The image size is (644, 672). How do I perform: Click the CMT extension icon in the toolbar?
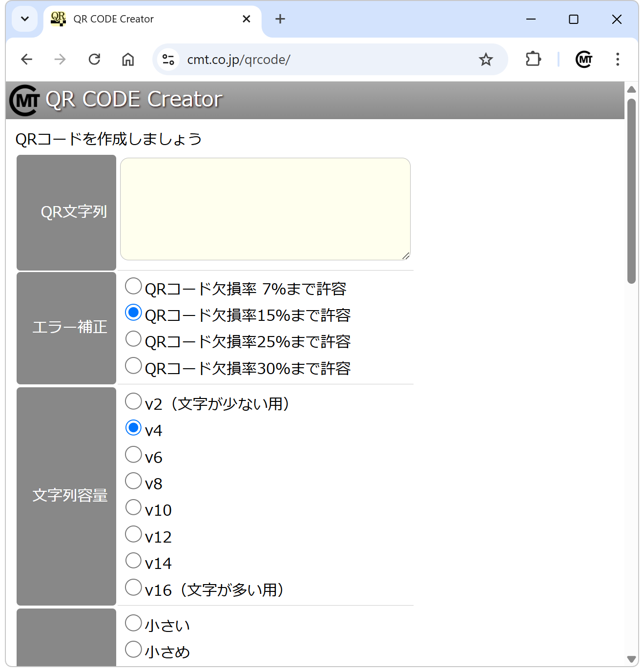584,60
